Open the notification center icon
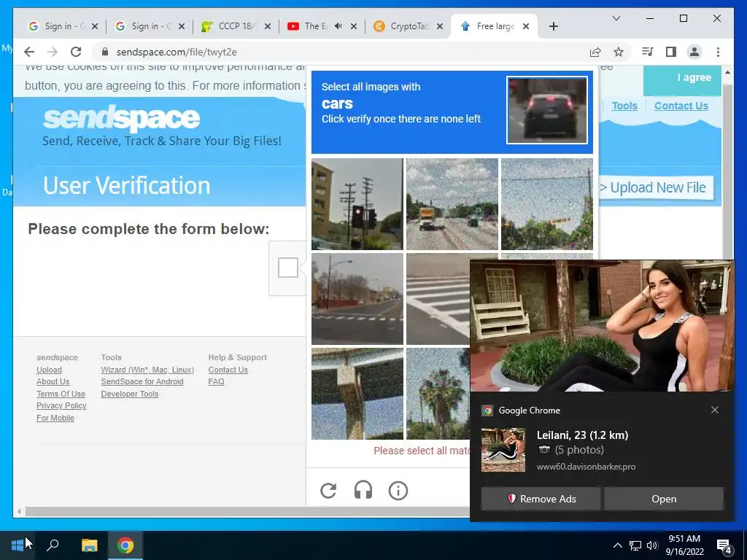This screenshot has width=747, height=560. [724, 546]
